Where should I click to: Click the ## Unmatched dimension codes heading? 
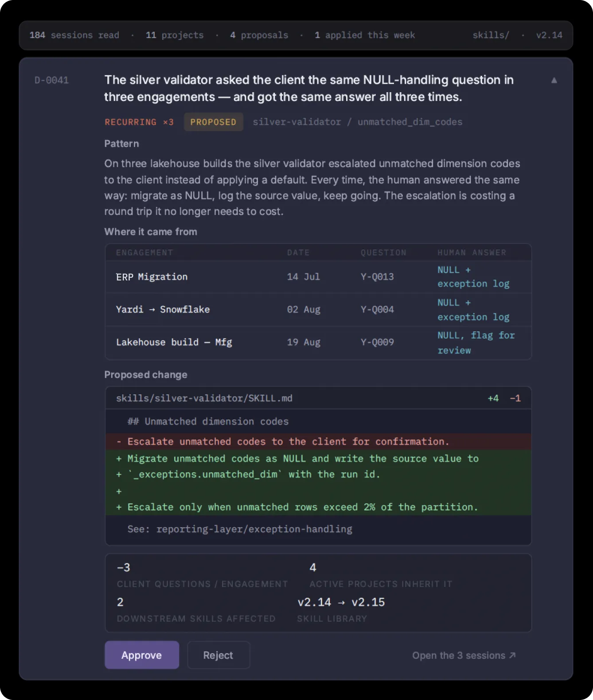(x=208, y=421)
